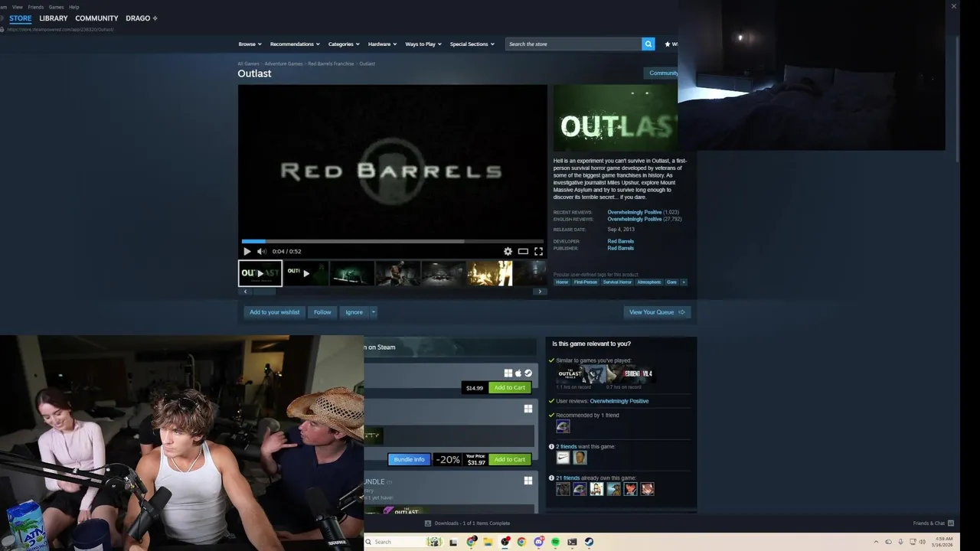Open trailer video settings gear

pos(508,251)
